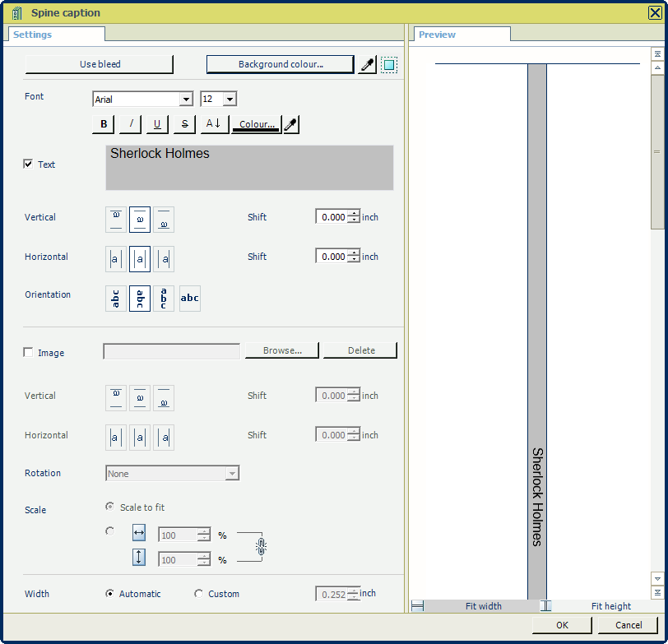Adjust the custom Width 0.252 stepper
This screenshot has width=668, height=644.
click(x=354, y=594)
